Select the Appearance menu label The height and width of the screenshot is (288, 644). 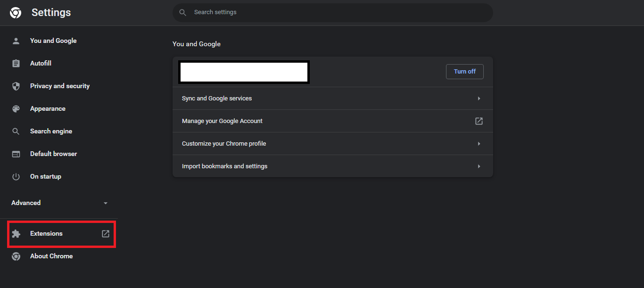point(48,109)
